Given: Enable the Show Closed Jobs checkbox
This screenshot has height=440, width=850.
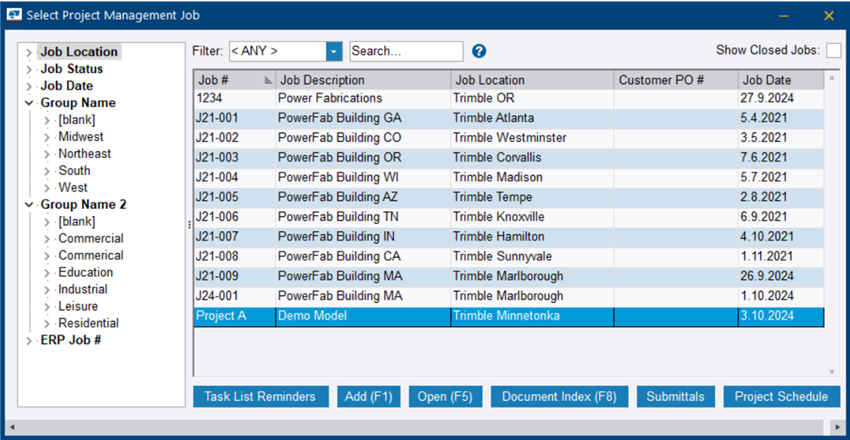Looking at the screenshot, I should tap(833, 51).
